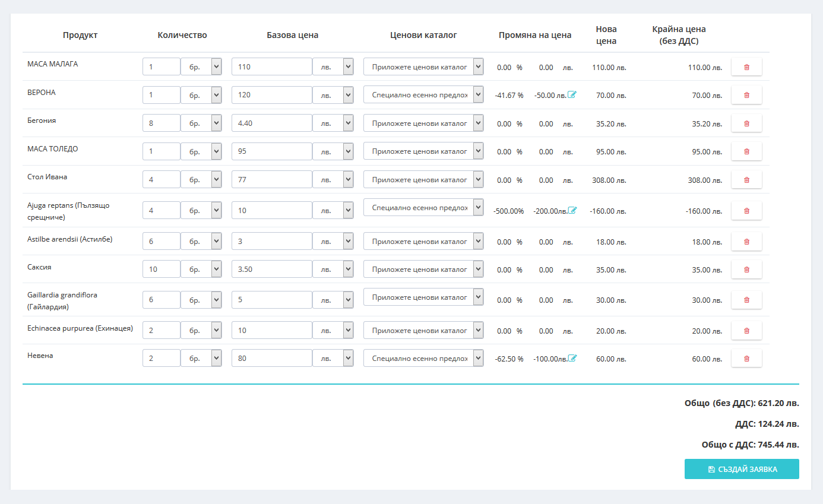The image size is (823, 504).
Task: Open price catalog dropdown for МАСА МАЛАГА
Action: pos(423,66)
